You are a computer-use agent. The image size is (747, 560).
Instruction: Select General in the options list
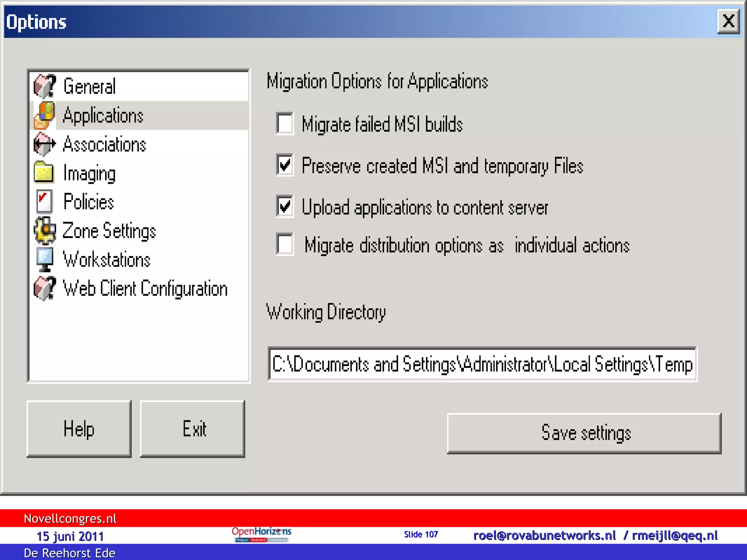click(139, 86)
